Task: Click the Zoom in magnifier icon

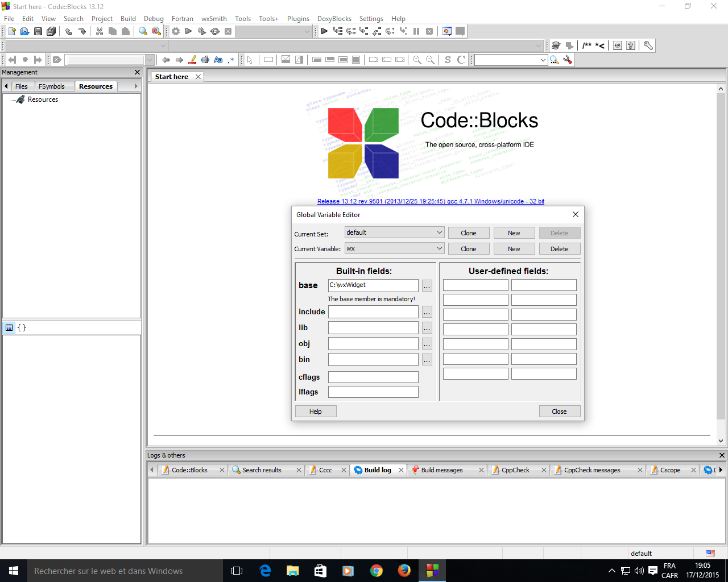Action: click(x=417, y=60)
